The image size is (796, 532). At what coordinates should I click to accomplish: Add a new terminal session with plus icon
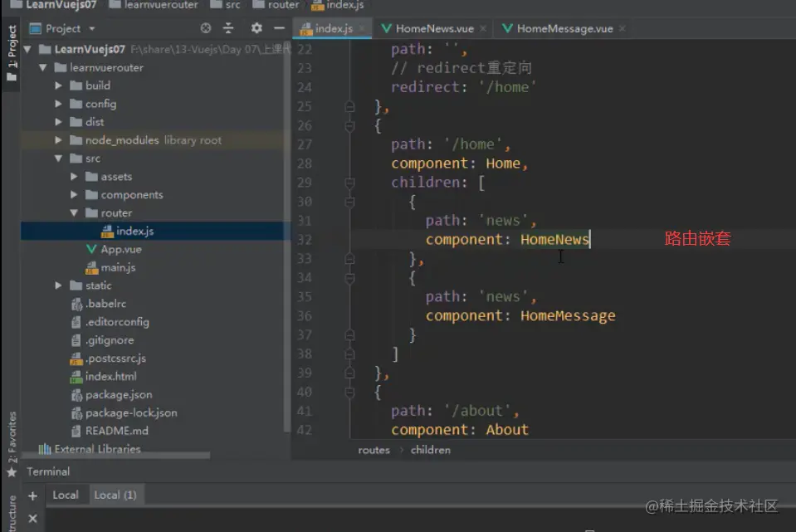point(33,495)
